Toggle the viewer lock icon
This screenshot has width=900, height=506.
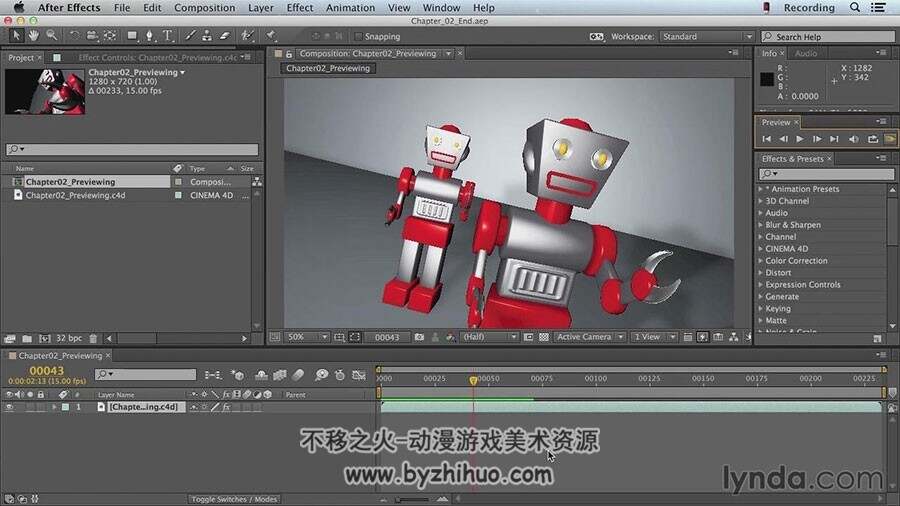pos(289,54)
